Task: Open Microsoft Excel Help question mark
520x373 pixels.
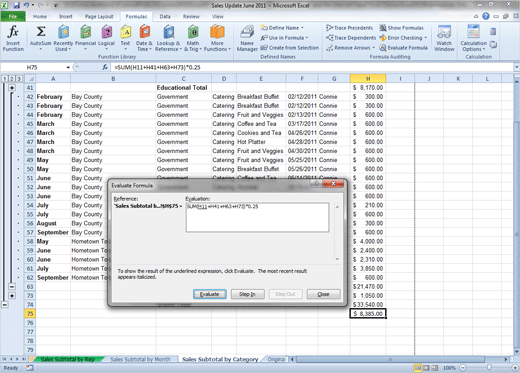Action: (486, 16)
